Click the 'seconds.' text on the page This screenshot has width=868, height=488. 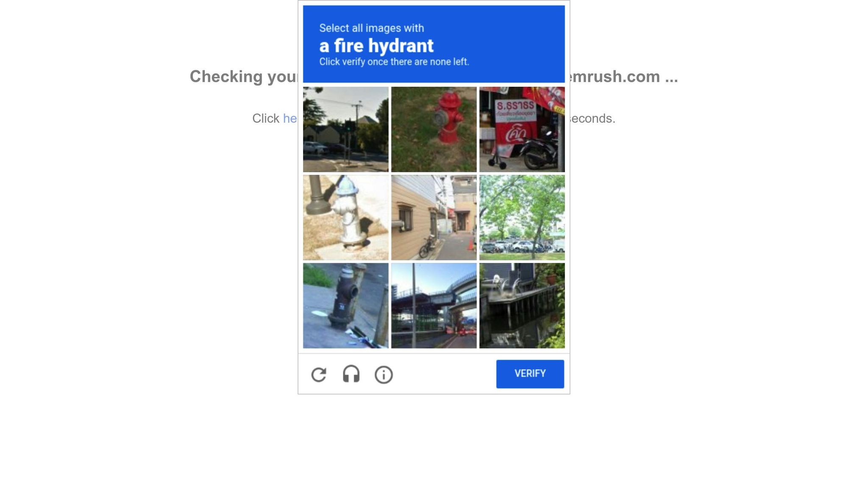(x=593, y=119)
